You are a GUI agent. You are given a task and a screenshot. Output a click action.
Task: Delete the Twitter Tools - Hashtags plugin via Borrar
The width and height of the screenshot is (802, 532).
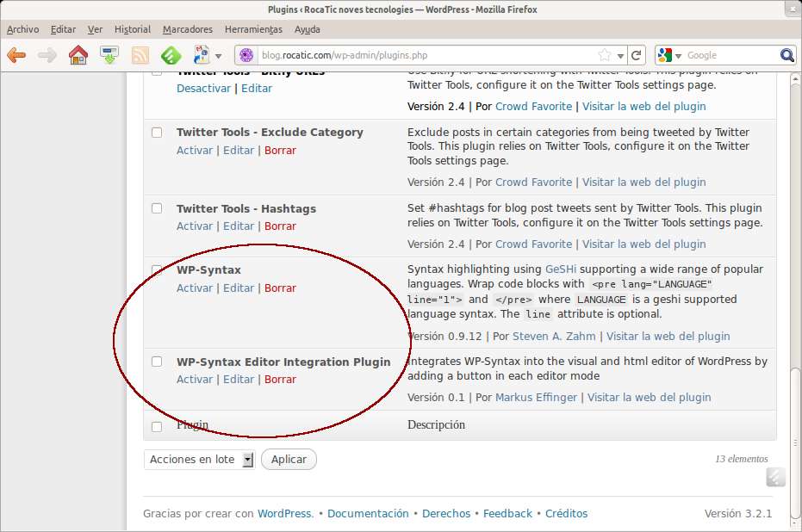click(280, 226)
